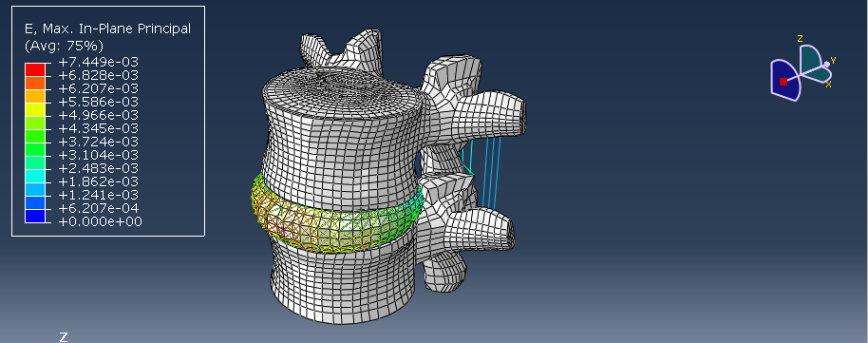Click the red square on the compass
Screen dimensions: 868x343
[783, 82]
